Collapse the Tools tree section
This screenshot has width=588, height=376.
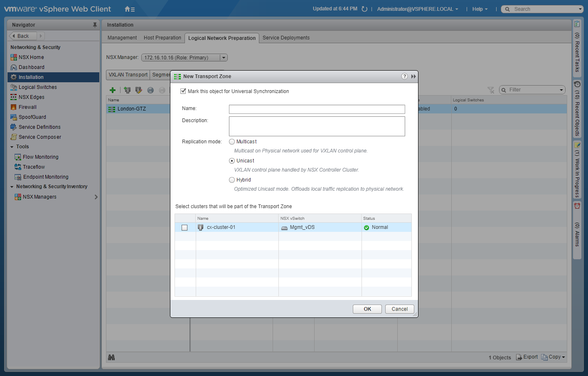(12, 147)
